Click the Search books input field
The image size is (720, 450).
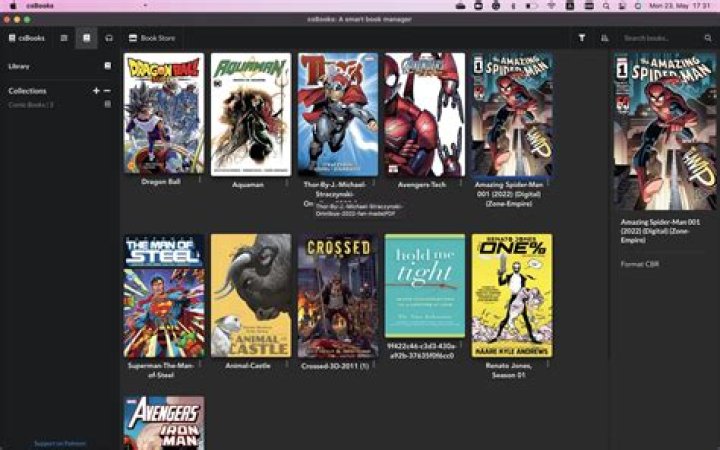661,38
